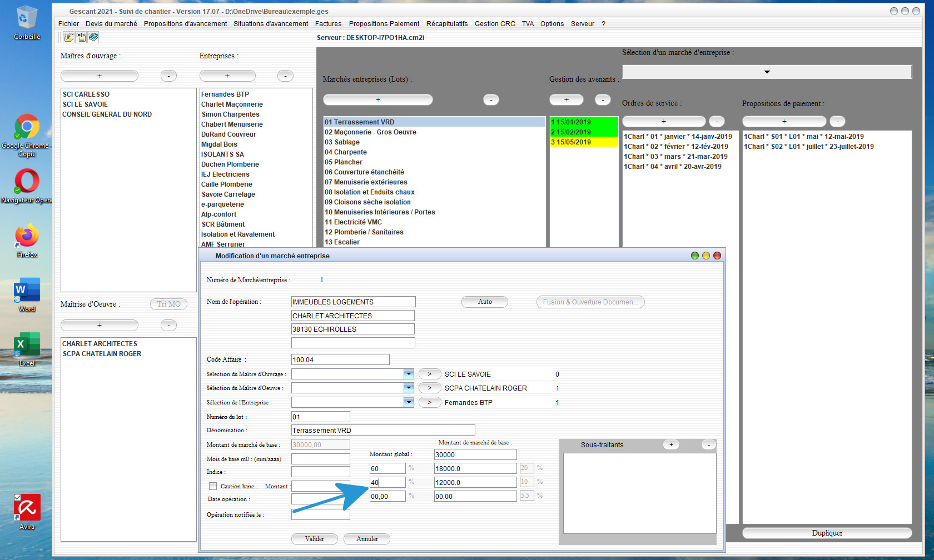Open the Fichier menu

point(68,24)
